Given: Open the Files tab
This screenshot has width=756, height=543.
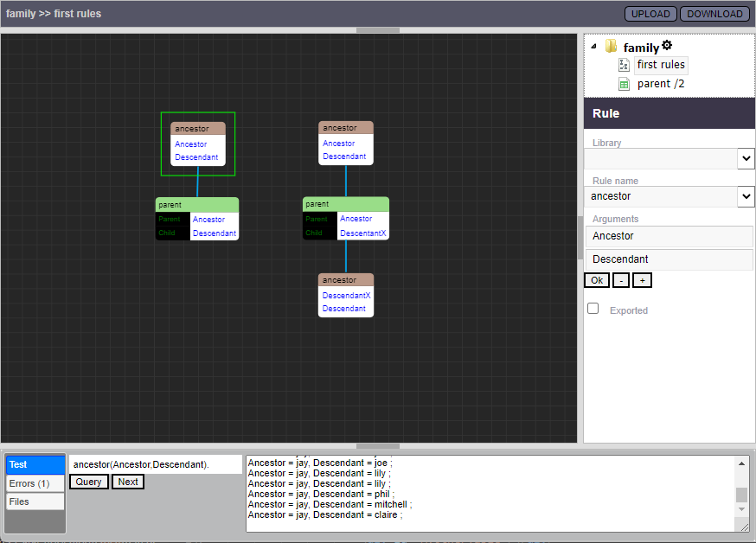Looking at the screenshot, I should click(x=35, y=501).
